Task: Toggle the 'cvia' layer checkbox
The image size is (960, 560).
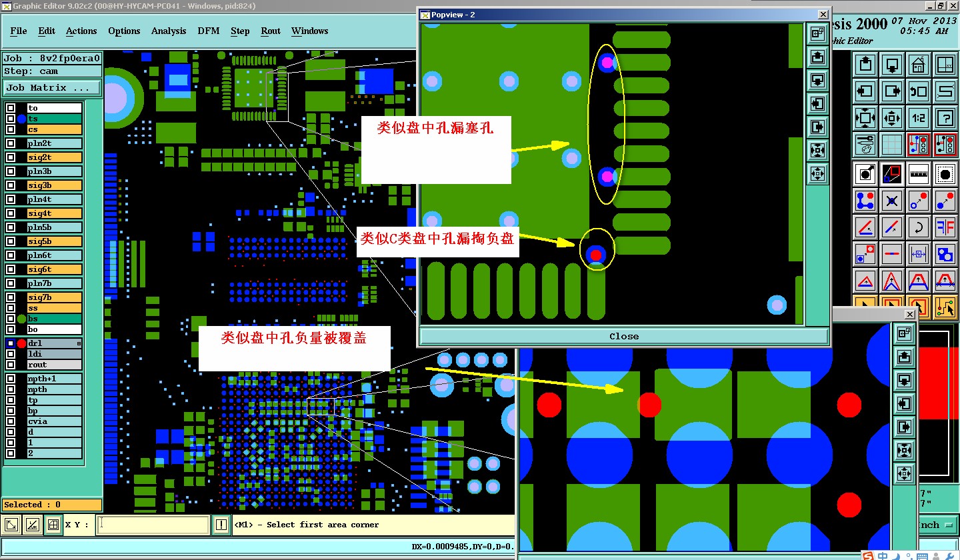Action: pyautogui.click(x=11, y=421)
